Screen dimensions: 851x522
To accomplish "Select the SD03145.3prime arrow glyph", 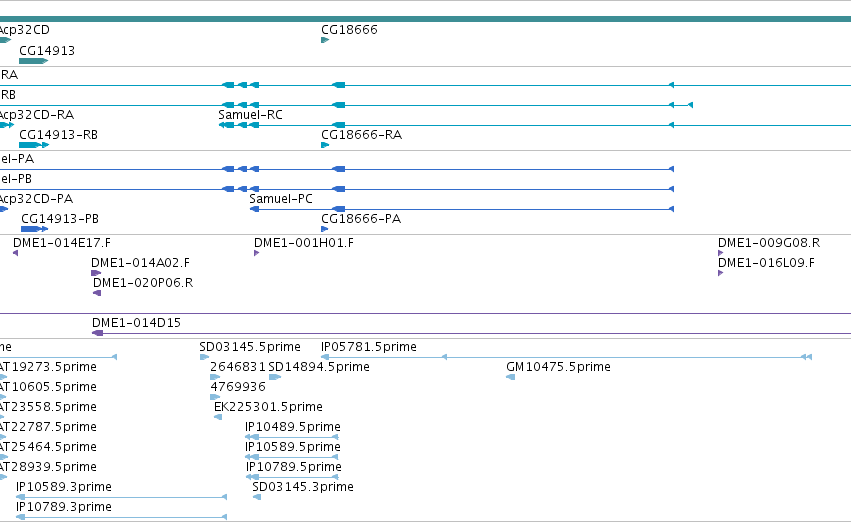I will tap(257, 497).
